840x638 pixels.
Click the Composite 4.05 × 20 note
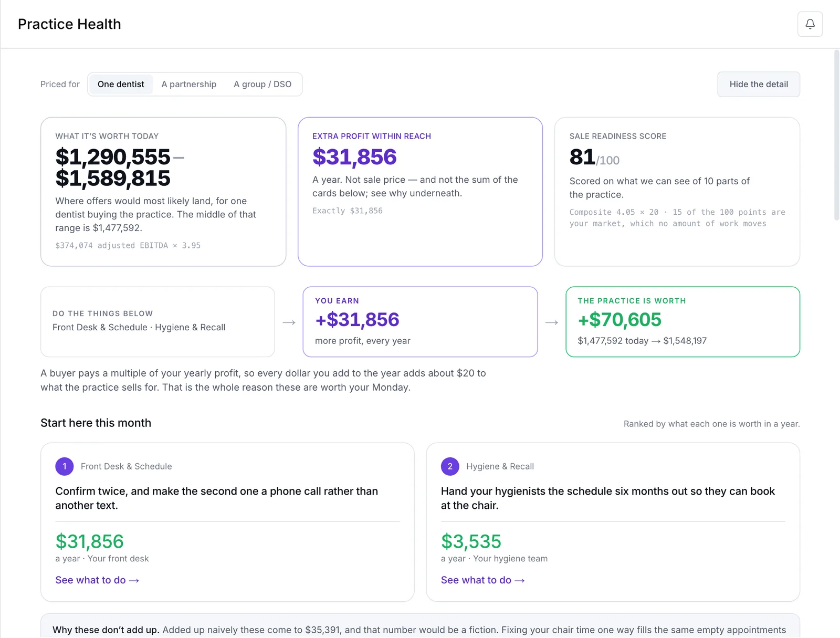pyautogui.click(x=677, y=218)
